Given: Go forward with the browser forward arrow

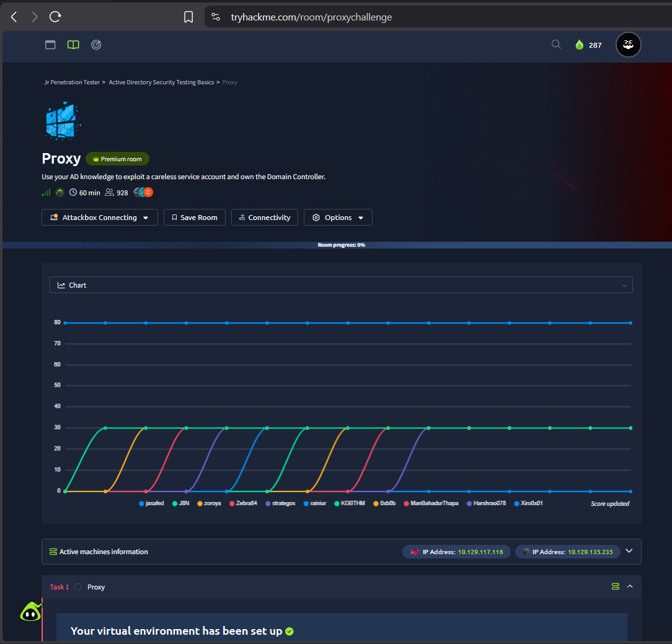Looking at the screenshot, I should [x=35, y=17].
